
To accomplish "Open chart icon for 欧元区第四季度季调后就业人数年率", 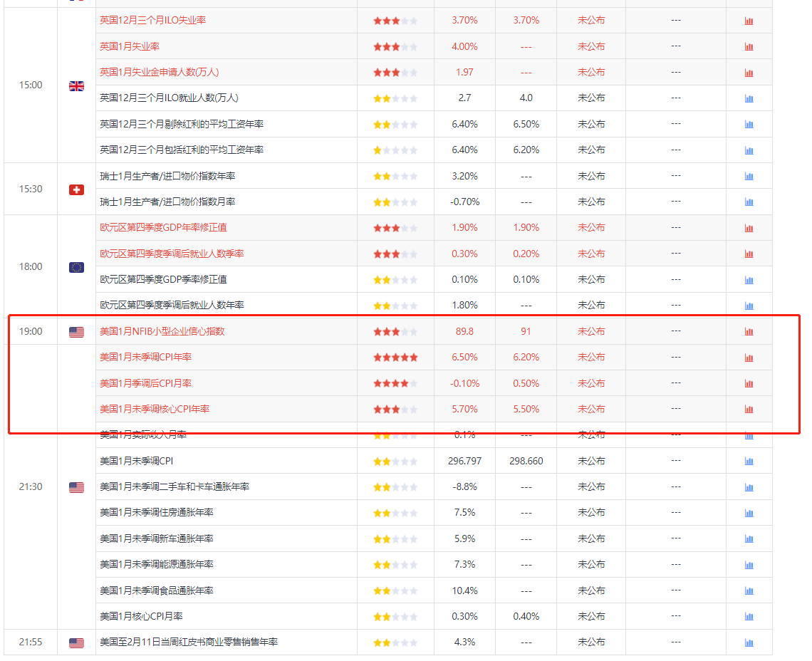I will (749, 306).
